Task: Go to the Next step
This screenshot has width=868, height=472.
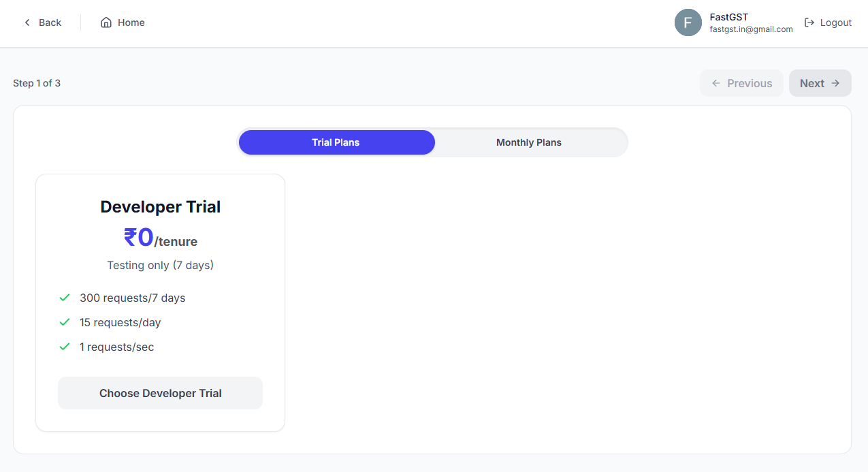Action: coord(820,83)
